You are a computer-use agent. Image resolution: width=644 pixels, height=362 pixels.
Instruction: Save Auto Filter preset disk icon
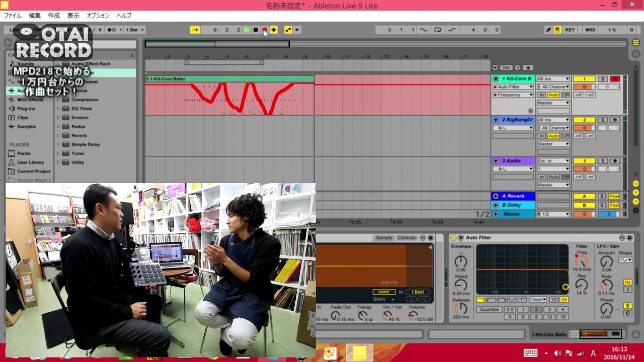click(629, 237)
